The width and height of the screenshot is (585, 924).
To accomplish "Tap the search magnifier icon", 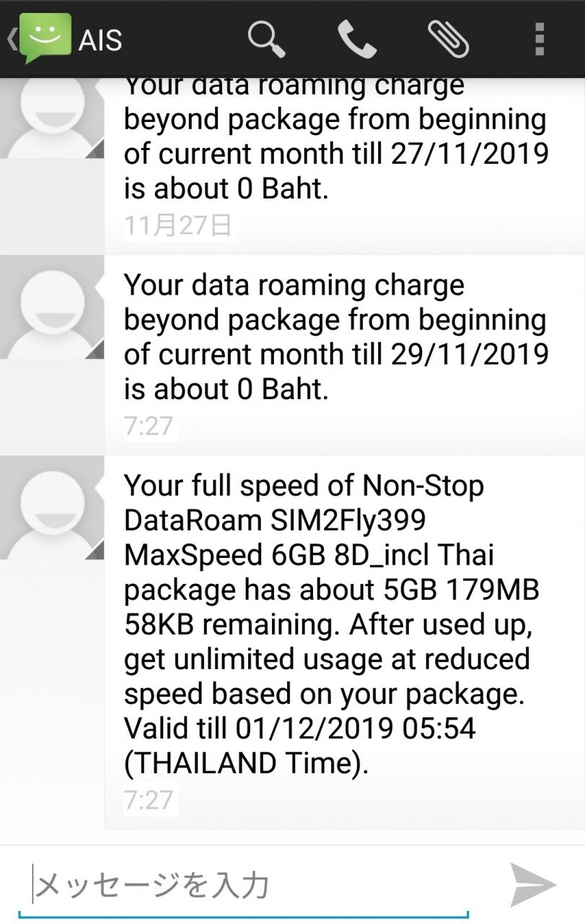I will (266, 38).
